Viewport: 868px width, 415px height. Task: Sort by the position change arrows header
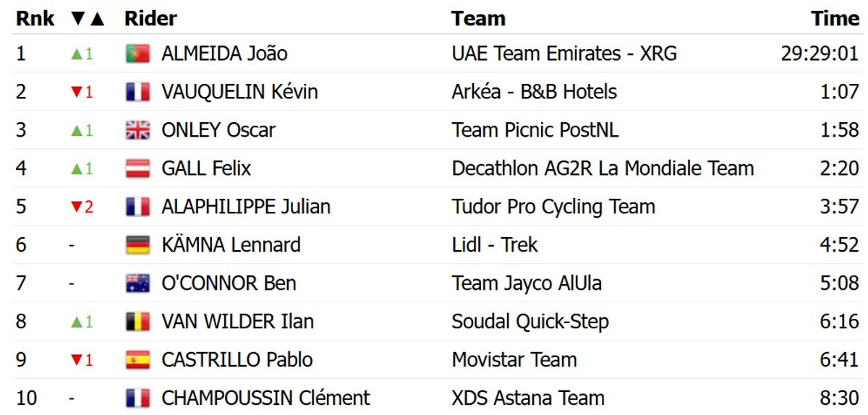click(x=88, y=19)
